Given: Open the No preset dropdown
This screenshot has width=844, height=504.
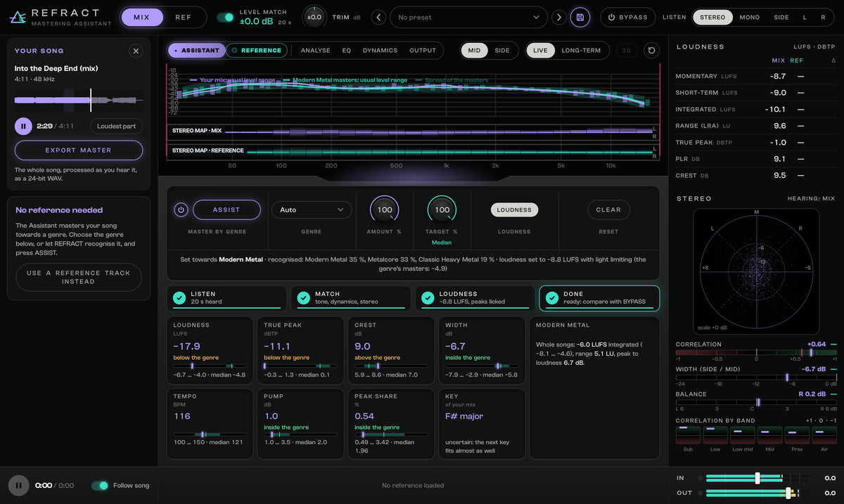Looking at the screenshot, I should (468, 17).
